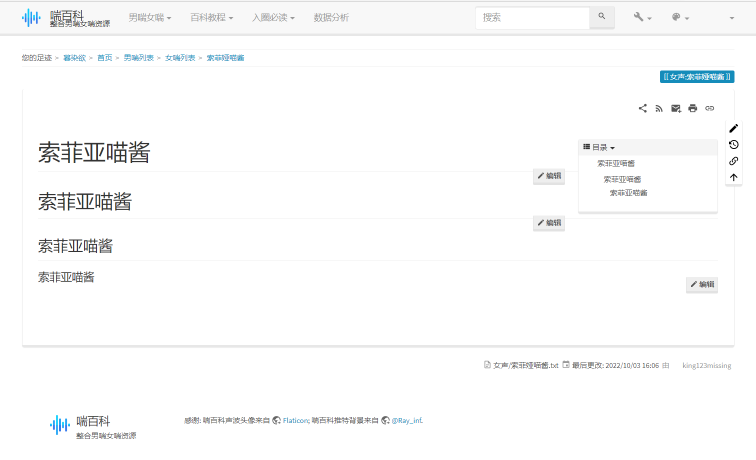
Task: Open page revision history clock icon
Action: point(734,144)
